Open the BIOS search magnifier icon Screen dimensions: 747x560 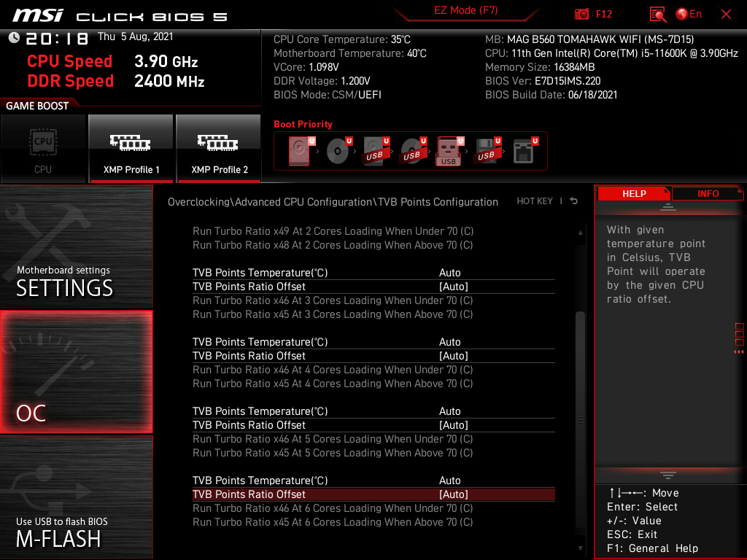(x=658, y=15)
